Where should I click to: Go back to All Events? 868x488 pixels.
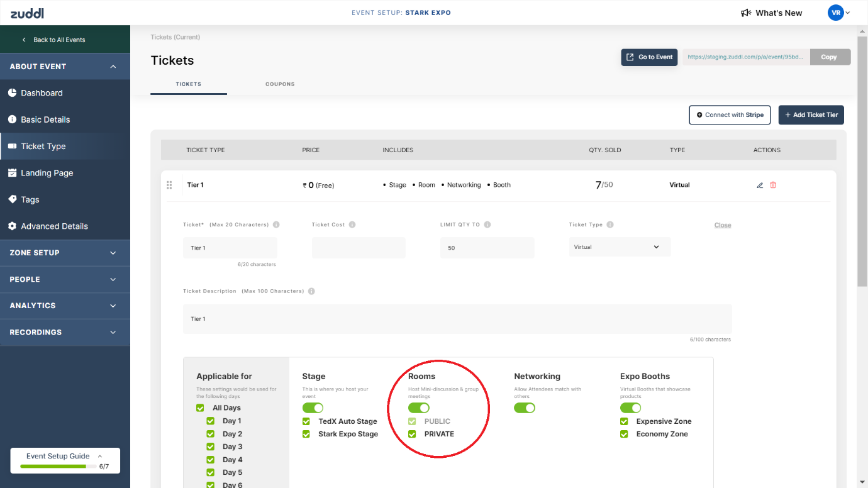[59, 40]
